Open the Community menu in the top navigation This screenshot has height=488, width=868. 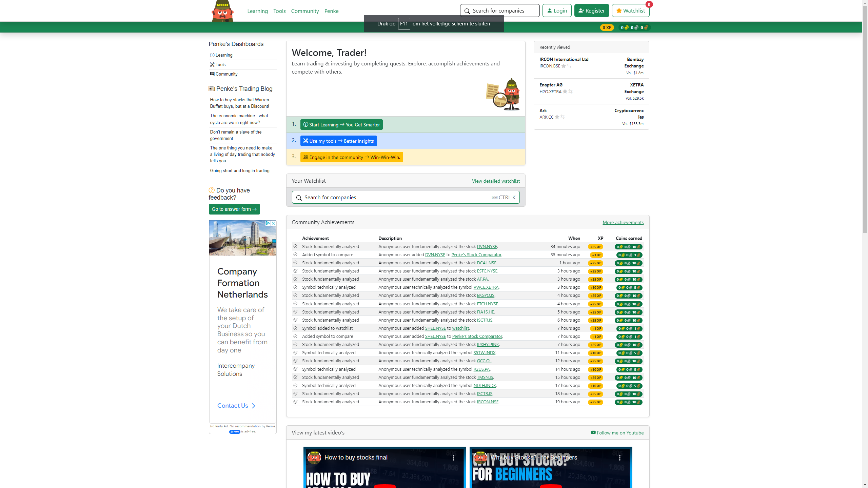[x=305, y=11]
